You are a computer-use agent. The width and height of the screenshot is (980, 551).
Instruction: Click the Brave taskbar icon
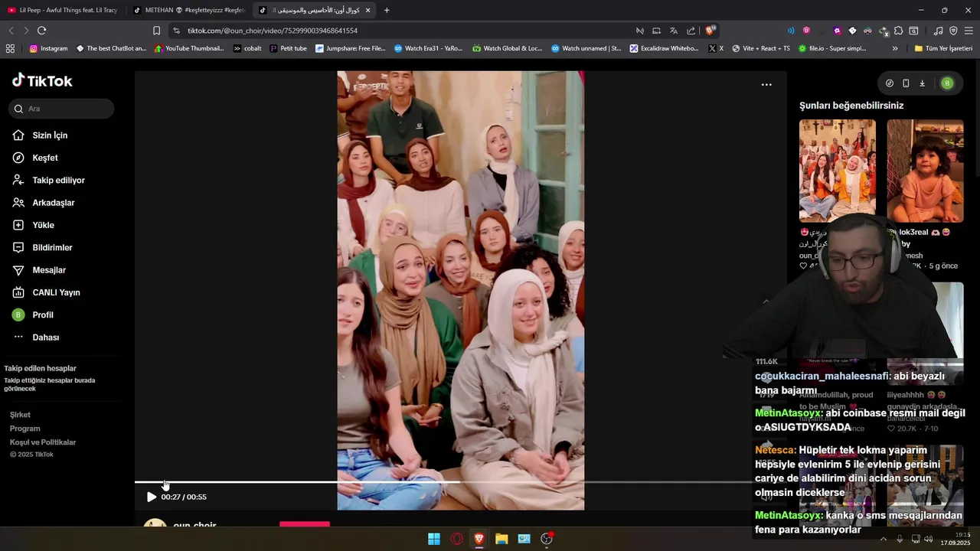(x=479, y=539)
